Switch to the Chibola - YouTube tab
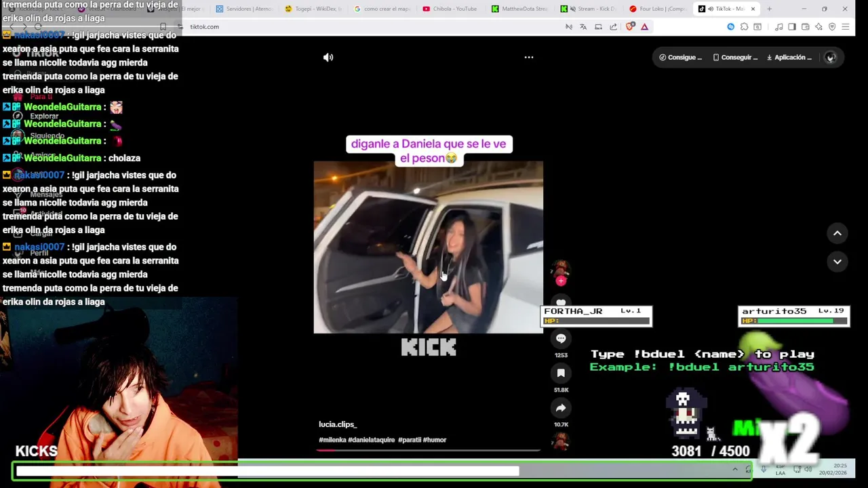This screenshot has width=868, height=488. click(x=450, y=9)
